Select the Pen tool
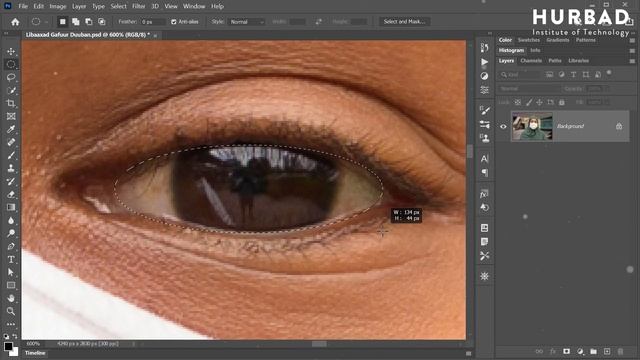 pos(11,246)
